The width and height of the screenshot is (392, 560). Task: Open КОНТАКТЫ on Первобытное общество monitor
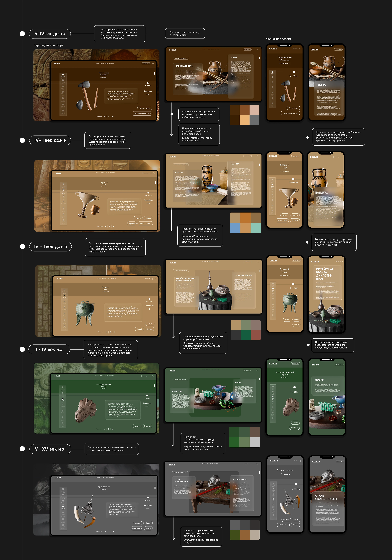coord(111,63)
